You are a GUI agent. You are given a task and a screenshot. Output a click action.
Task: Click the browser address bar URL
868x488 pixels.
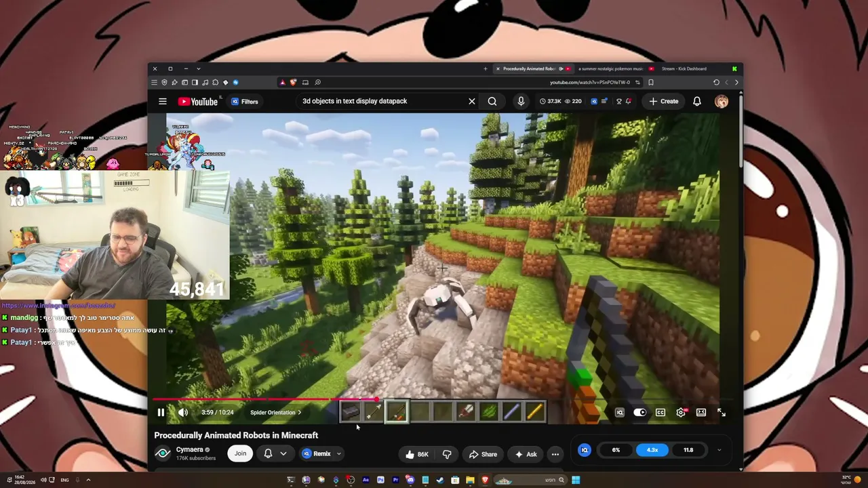coord(590,82)
